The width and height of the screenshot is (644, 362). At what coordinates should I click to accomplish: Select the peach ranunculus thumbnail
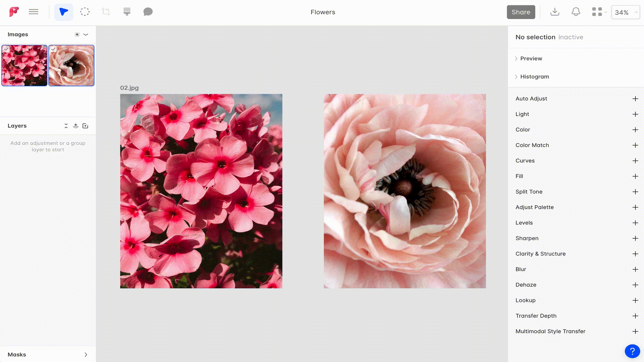(71, 65)
